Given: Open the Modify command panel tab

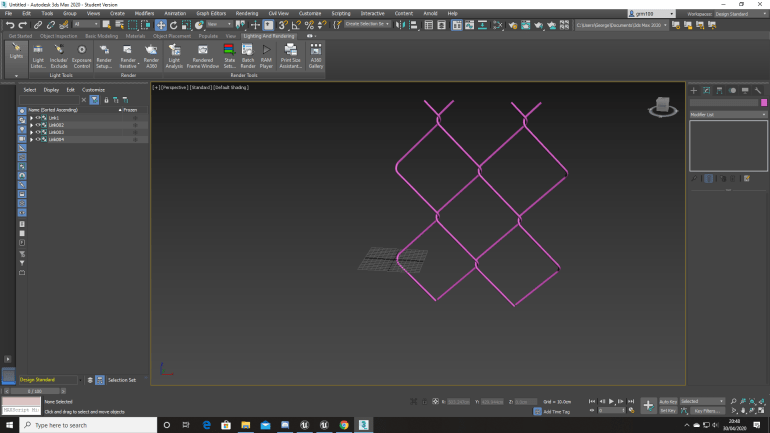Looking at the screenshot, I should pyautogui.click(x=706, y=90).
